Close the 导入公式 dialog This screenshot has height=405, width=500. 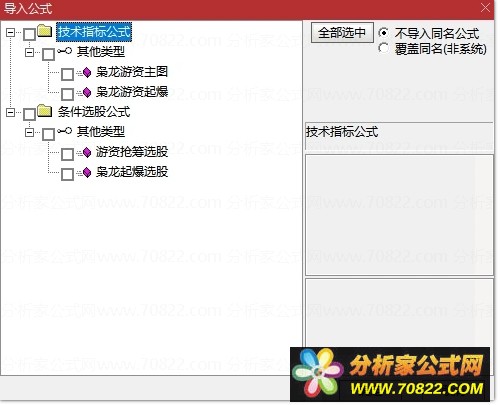(485, 8)
